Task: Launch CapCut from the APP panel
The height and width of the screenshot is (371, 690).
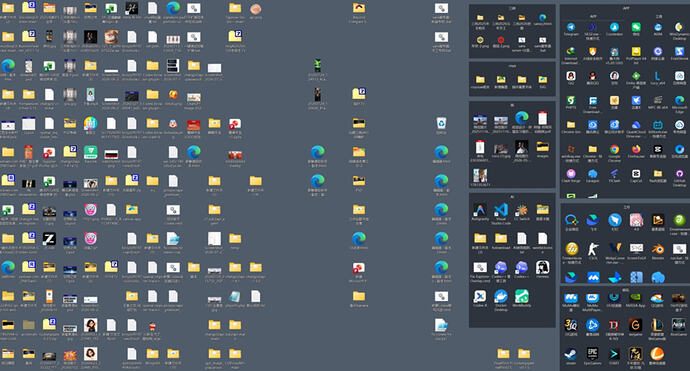Action: [x=636, y=174]
